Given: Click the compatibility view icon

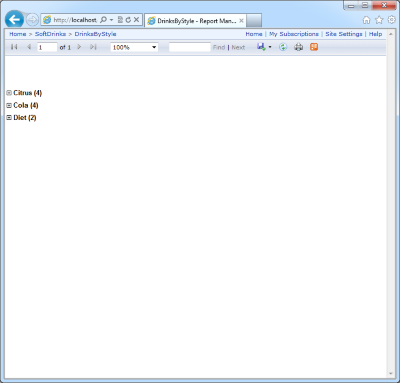Looking at the screenshot, I should coord(120,20).
